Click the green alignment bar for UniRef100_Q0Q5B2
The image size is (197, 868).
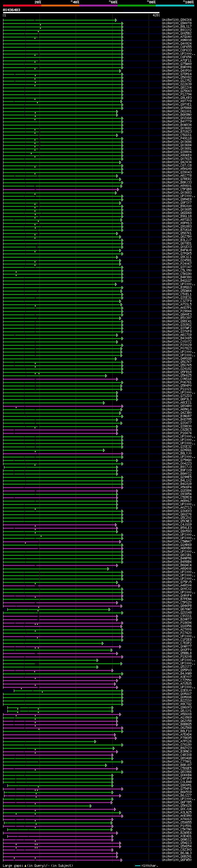tap(62, 34)
